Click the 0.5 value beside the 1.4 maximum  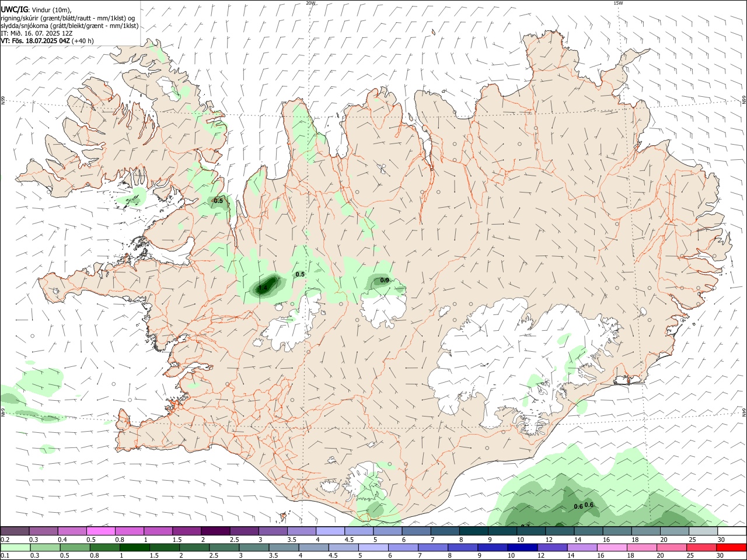click(x=301, y=274)
